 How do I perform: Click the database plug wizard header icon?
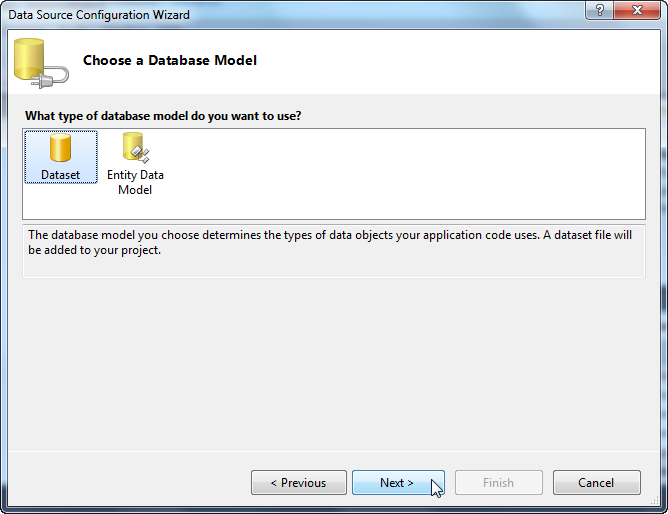(41, 63)
